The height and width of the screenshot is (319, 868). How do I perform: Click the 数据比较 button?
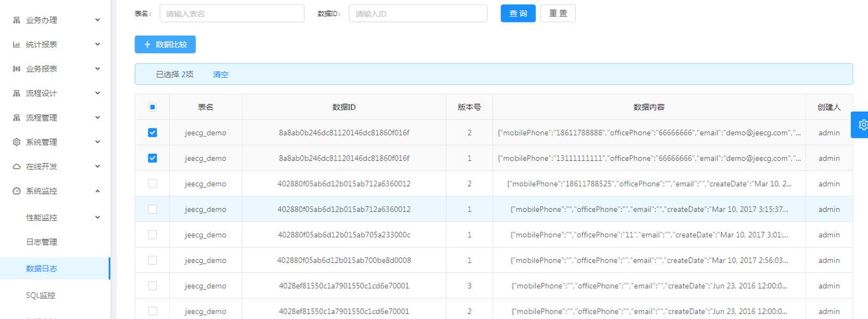point(165,45)
